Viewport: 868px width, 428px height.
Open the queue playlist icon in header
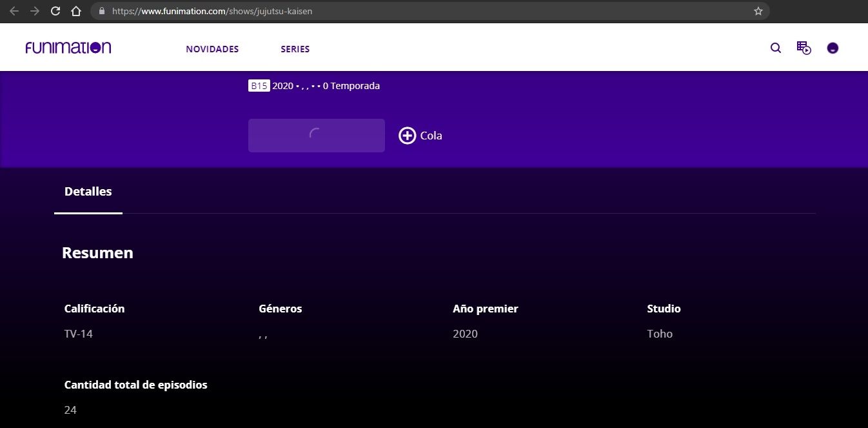pos(804,48)
